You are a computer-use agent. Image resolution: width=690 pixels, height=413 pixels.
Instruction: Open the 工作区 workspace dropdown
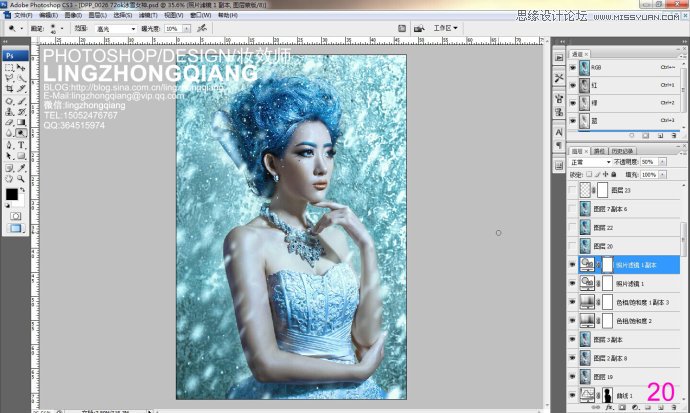tap(445, 28)
